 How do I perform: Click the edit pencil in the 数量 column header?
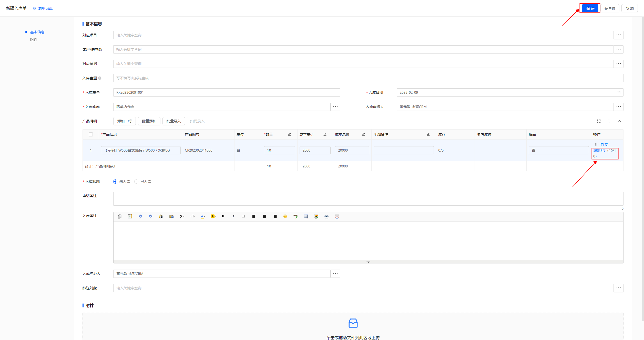[x=290, y=134]
